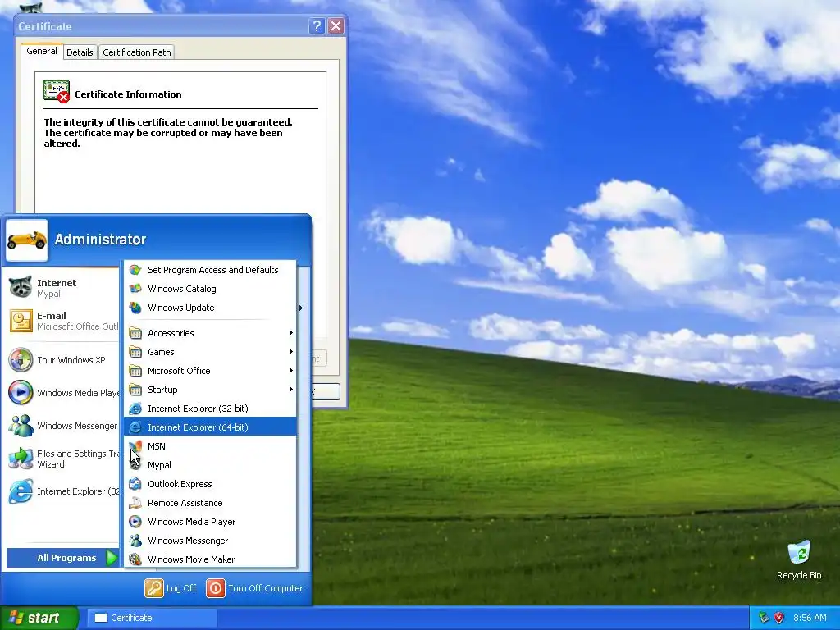
Task: Click the All Programs green arrow
Action: click(x=112, y=558)
